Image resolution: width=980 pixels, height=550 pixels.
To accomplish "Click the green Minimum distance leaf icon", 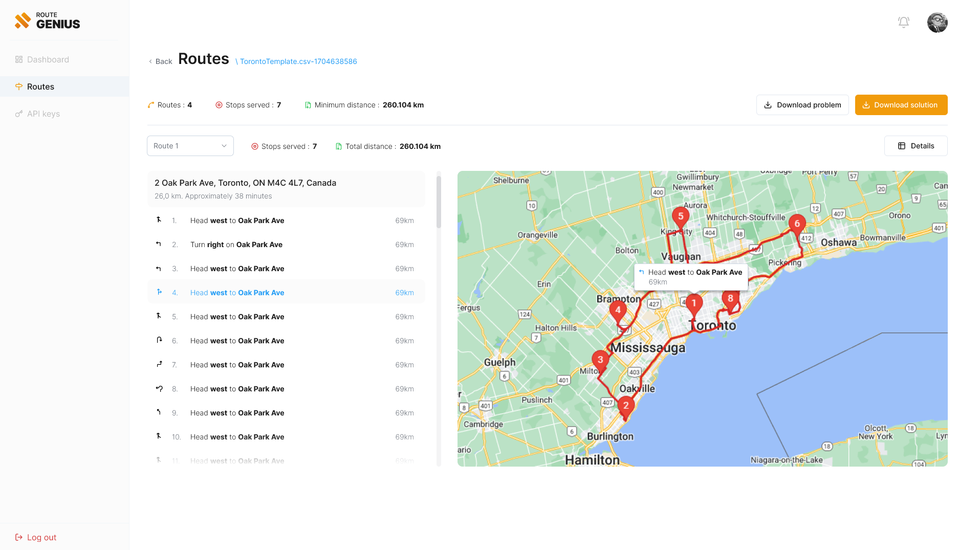I will click(x=308, y=105).
